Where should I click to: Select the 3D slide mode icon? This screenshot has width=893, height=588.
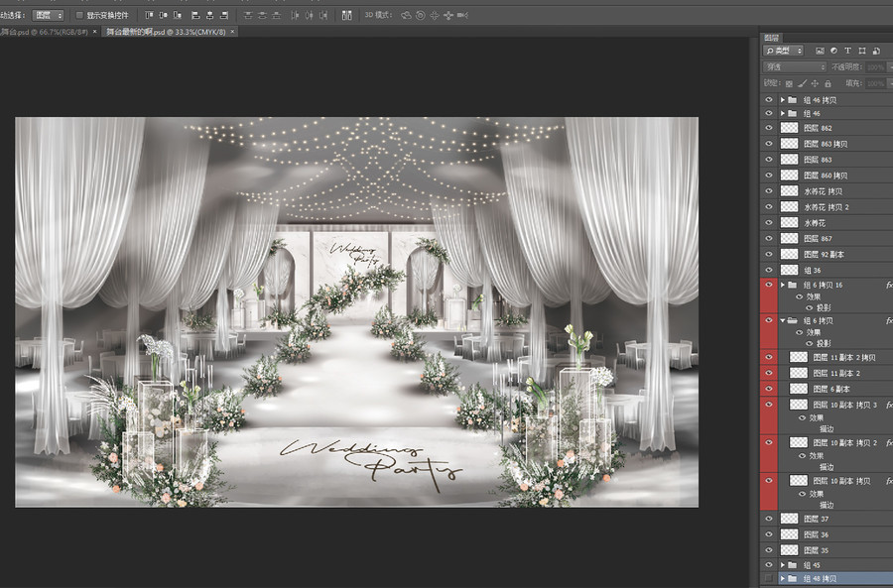pos(448,15)
